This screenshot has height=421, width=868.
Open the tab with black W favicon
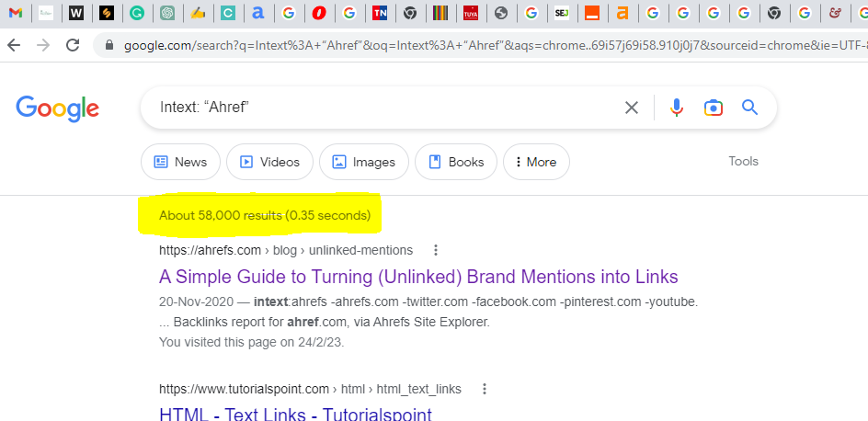76,13
